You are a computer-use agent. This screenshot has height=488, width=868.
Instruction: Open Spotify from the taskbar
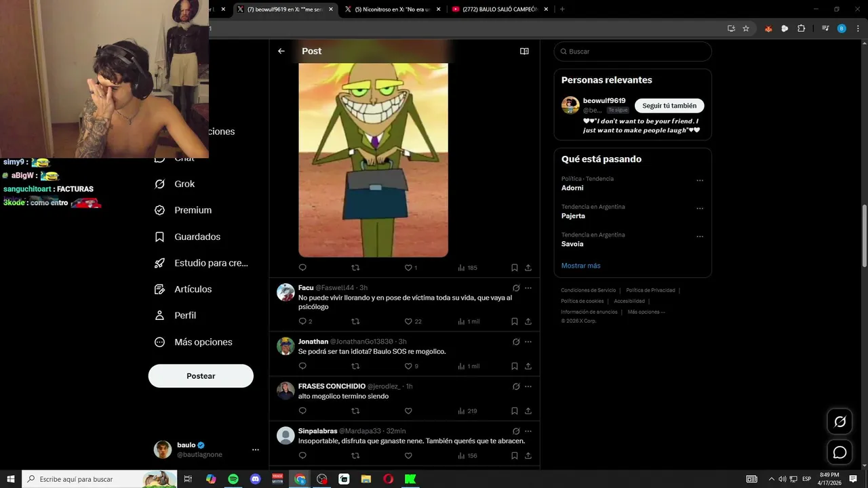[233, 479]
